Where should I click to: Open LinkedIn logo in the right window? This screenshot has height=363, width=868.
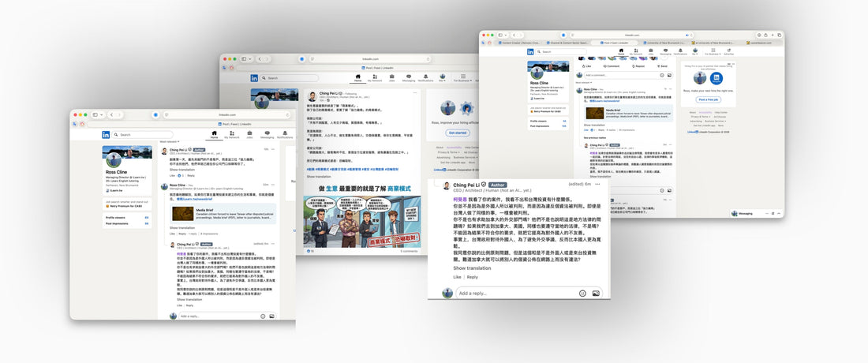point(530,51)
